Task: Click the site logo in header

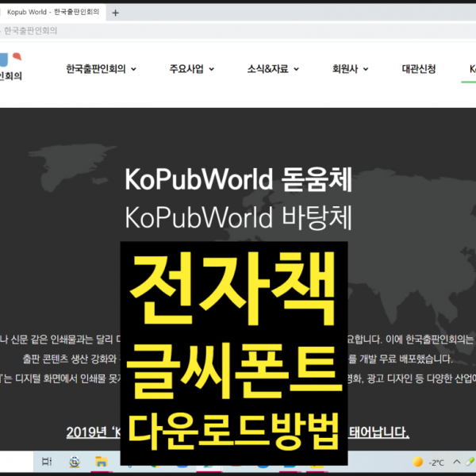Action: [10, 67]
